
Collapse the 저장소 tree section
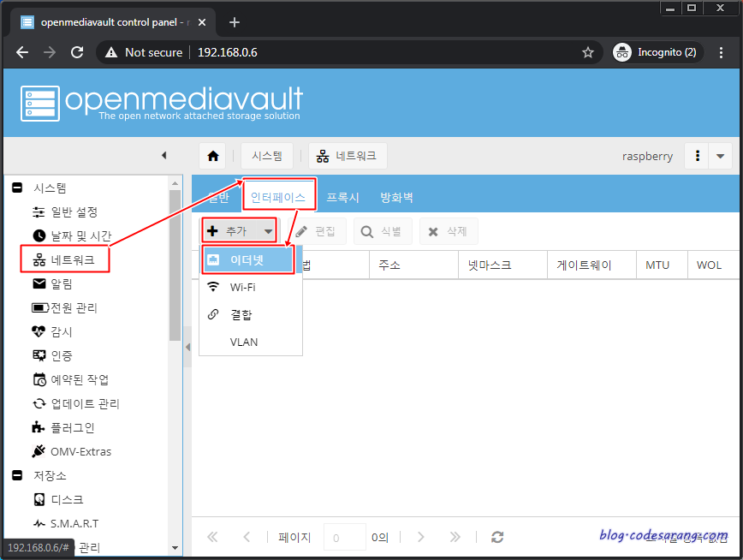click(17, 475)
